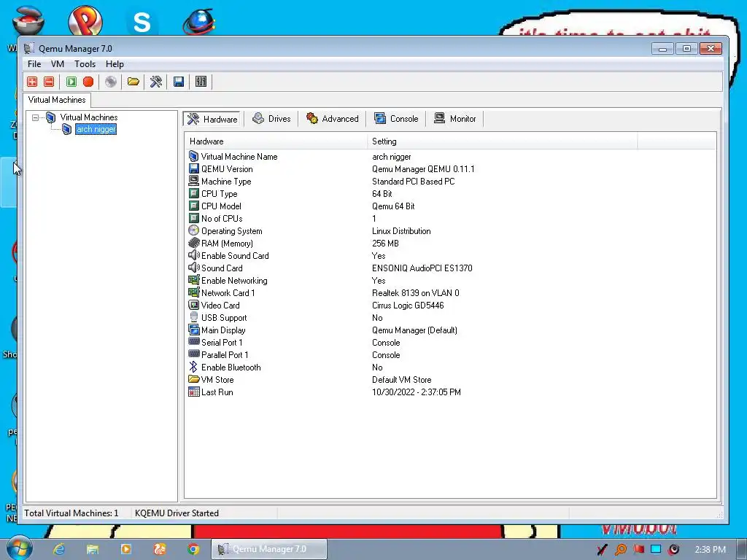Stop the VM with the red stop icon
Screen dimensions: 747x560
click(88, 82)
